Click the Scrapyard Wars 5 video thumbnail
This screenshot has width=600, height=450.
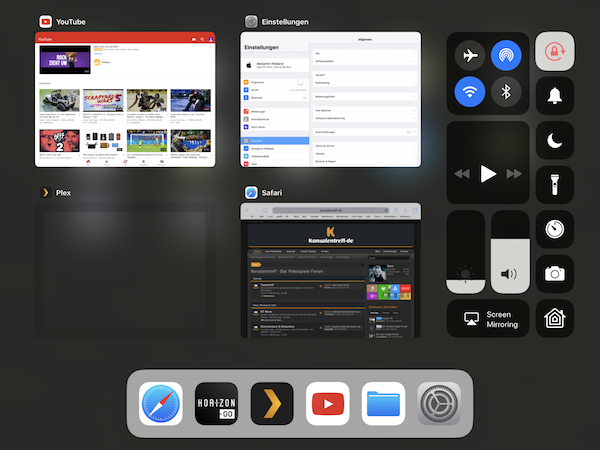[x=103, y=100]
